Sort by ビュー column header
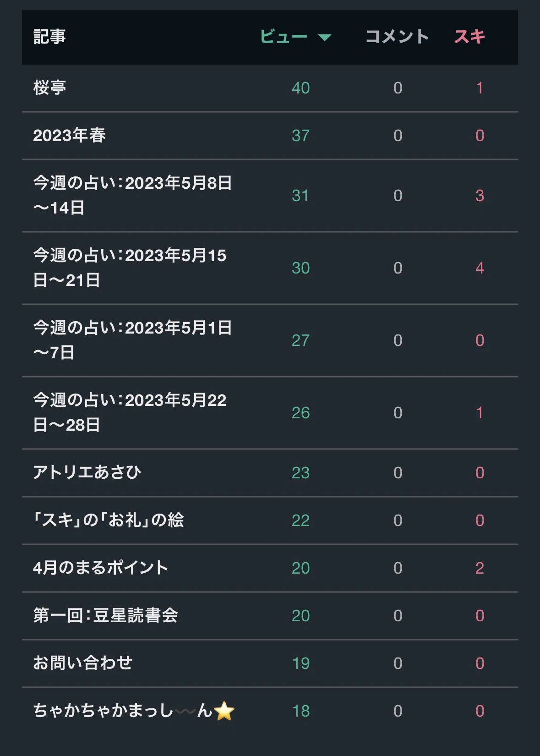The width and height of the screenshot is (540, 756). pos(284,37)
